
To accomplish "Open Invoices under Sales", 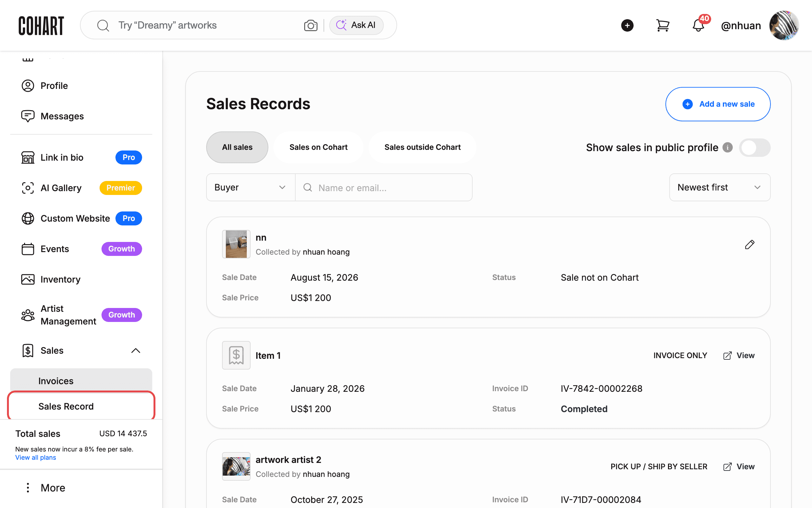I will point(81,381).
